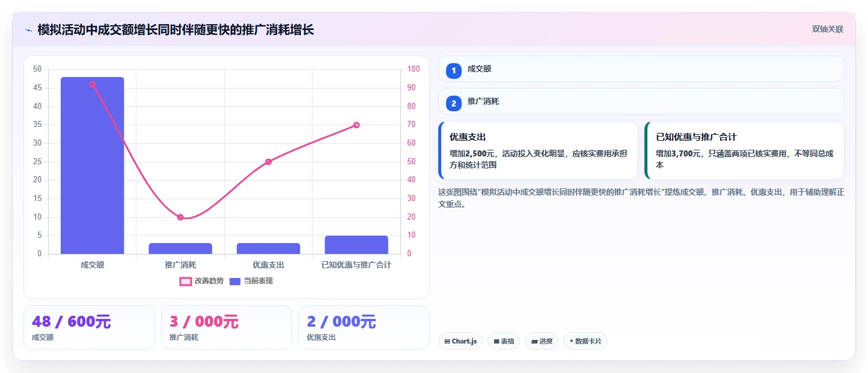Click the 优惠支出 x-axis label
This screenshot has width=868, height=373.
[268, 265]
